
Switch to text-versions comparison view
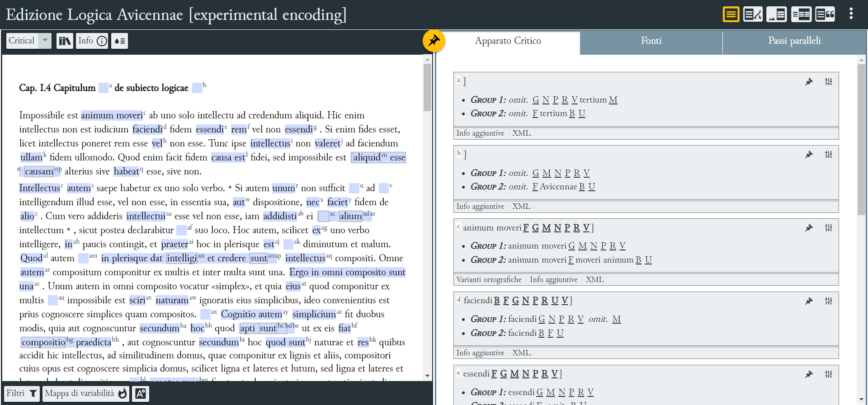click(801, 14)
